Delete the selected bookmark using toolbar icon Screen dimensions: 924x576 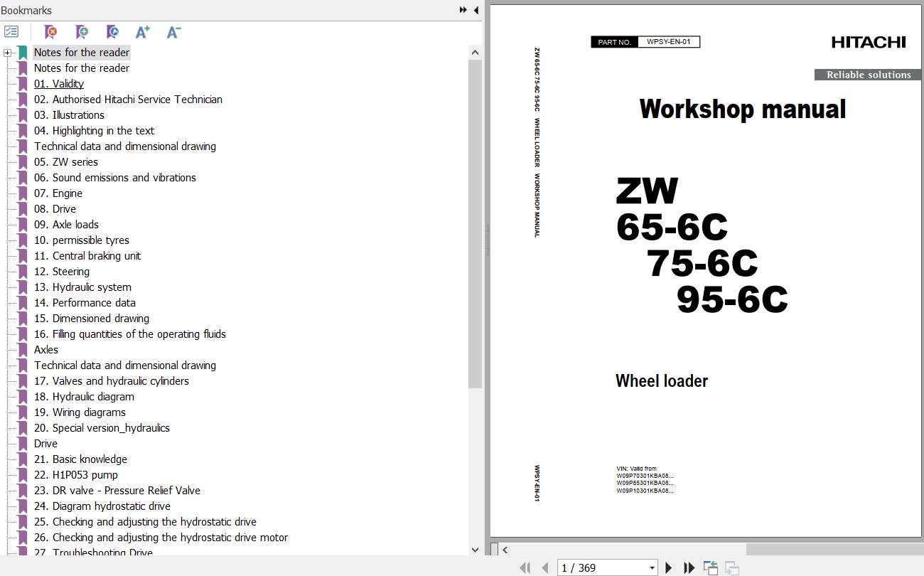(x=50, y=32)
